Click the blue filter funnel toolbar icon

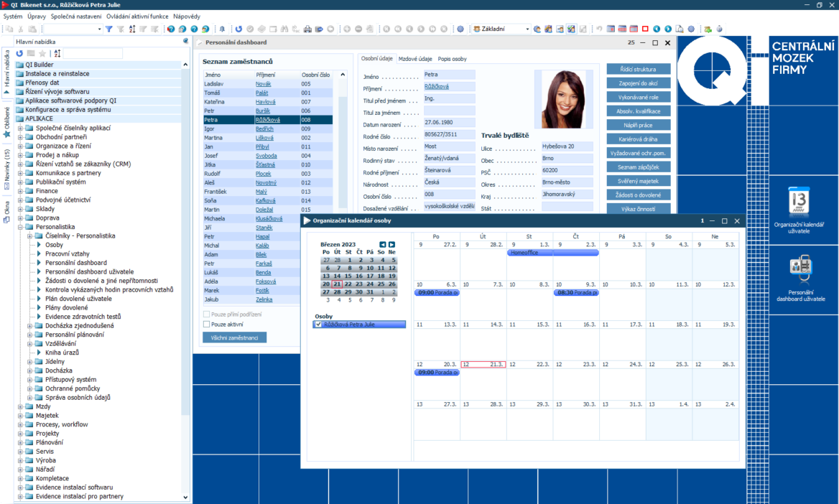pyautogui.click(x=108, y=29)
